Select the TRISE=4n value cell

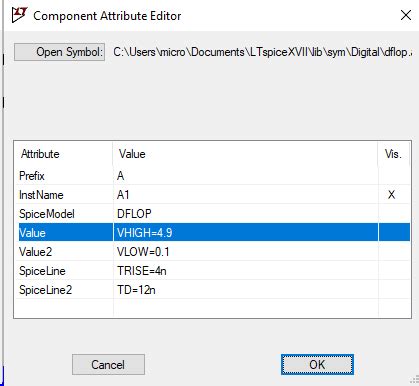246,271
